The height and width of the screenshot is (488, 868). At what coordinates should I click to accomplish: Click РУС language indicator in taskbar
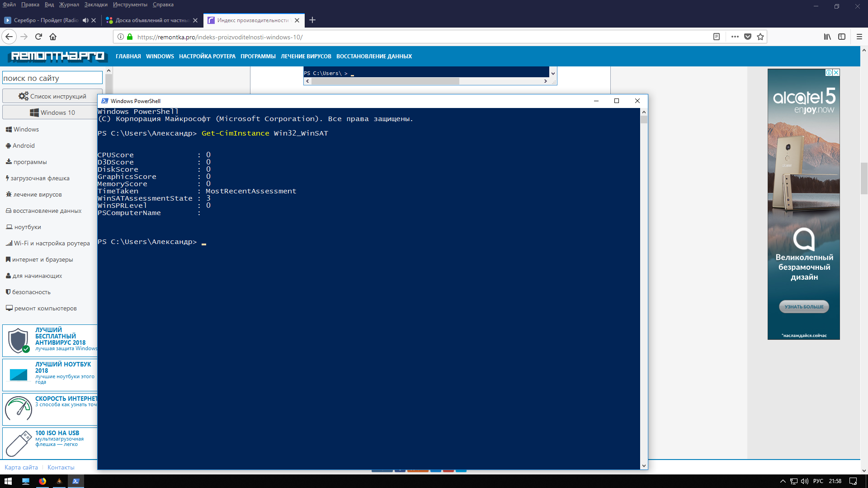tap(818, 481)
